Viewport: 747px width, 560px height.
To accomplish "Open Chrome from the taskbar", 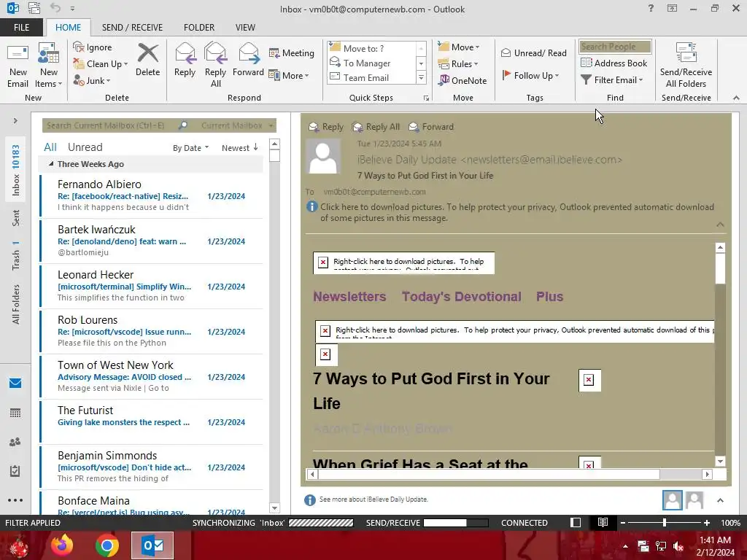I will click(107, 545).
